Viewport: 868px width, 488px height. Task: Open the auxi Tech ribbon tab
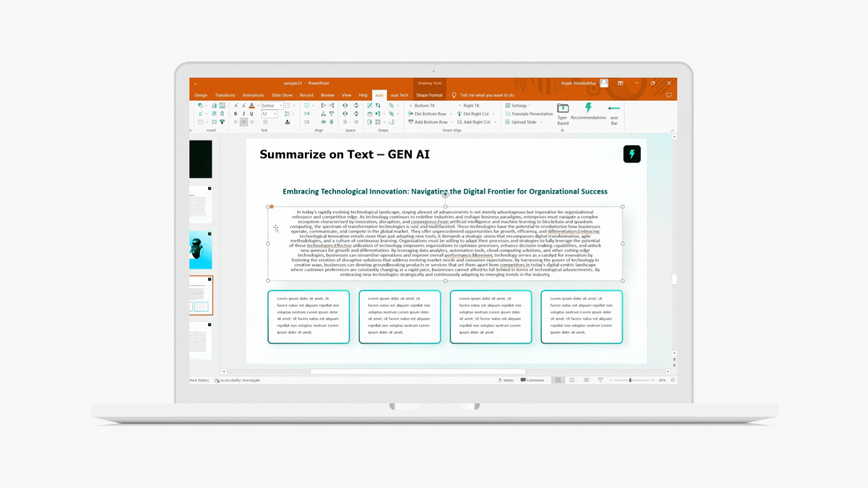[x=399, y=95]
